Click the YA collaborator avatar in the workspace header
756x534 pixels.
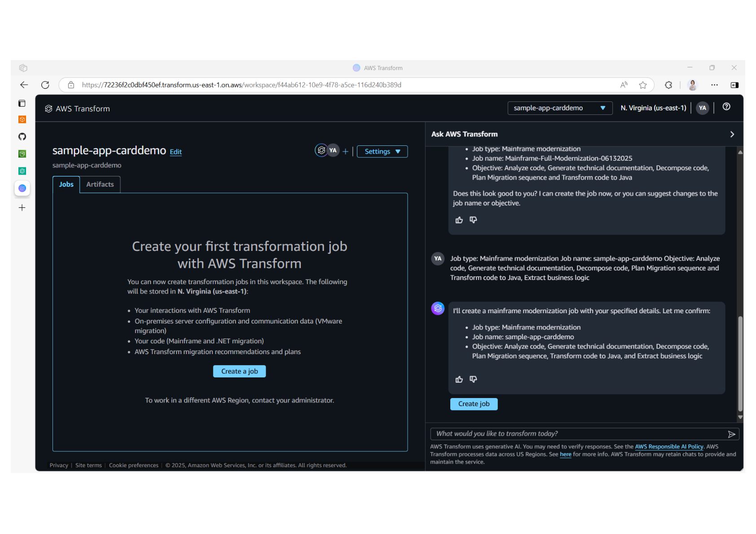(333, 150)
